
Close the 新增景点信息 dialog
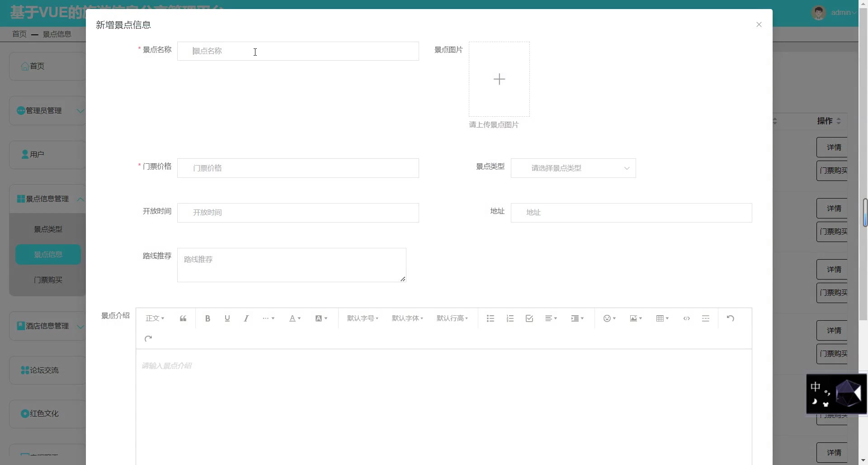click(x=759, y=24)
